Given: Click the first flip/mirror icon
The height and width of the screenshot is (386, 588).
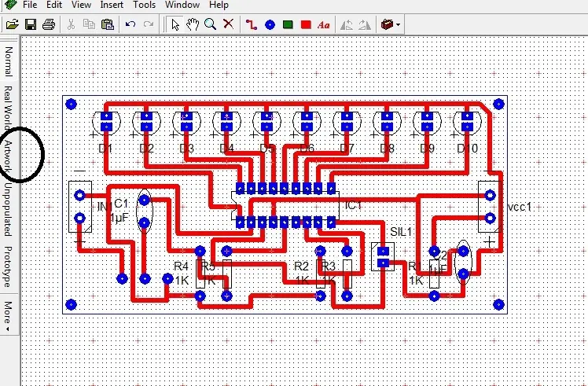Looking at the screenshot, I should point(347,25).
